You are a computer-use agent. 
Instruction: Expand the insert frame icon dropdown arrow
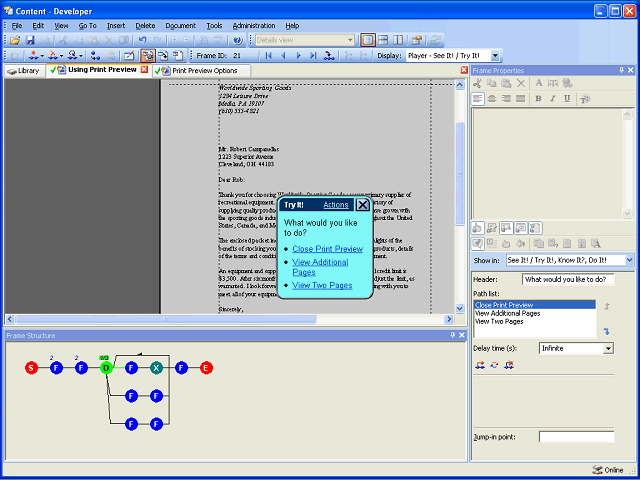(42, 56)
